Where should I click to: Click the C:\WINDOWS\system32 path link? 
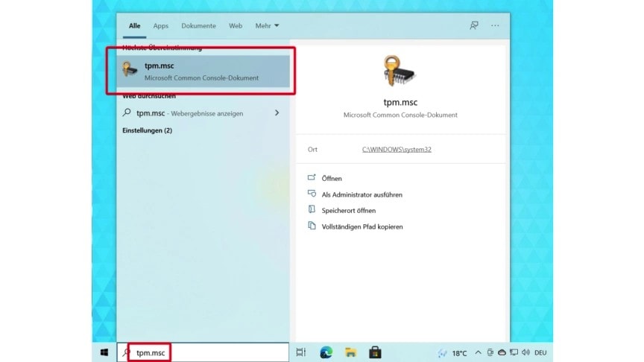click(x=397, y=150)
